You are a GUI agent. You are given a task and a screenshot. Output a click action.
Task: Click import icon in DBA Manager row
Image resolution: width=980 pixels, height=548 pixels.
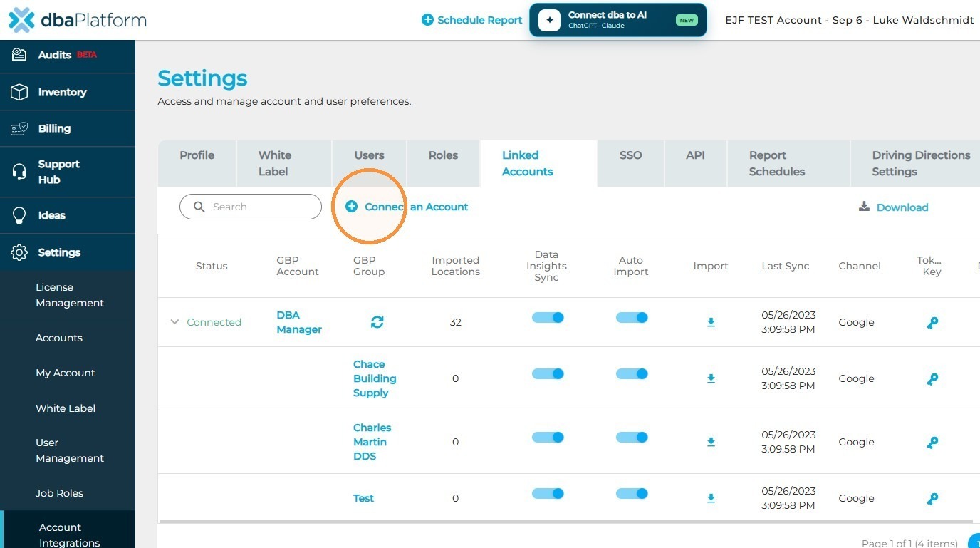point(711,322)
